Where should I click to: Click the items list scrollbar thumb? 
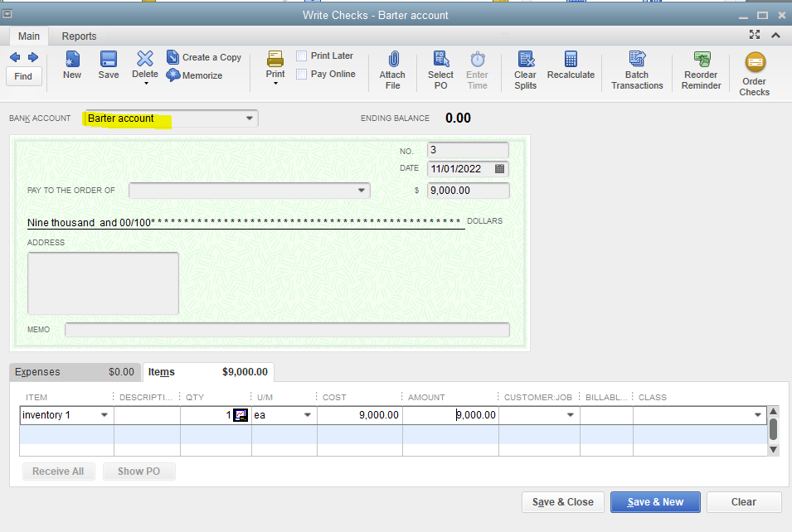pyautogui.click(x=773, y=428)
